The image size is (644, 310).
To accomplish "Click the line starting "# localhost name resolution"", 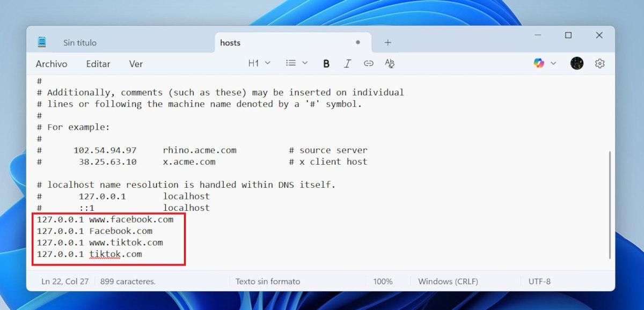I will coord(186,184).
